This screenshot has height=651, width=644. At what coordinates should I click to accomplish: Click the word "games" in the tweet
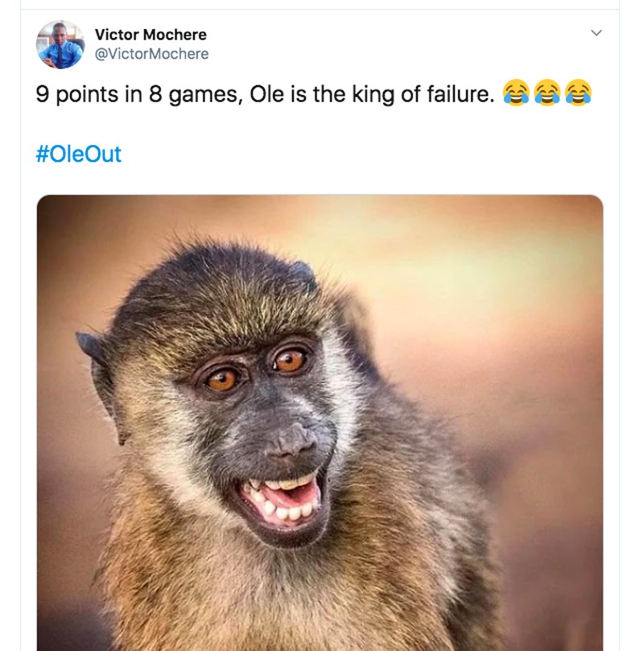203,94
